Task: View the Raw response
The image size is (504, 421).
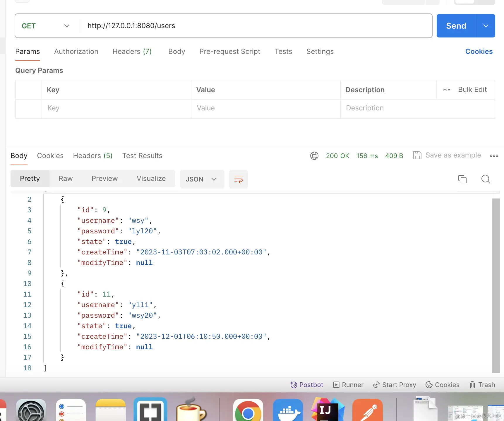Action: (65, 178)
